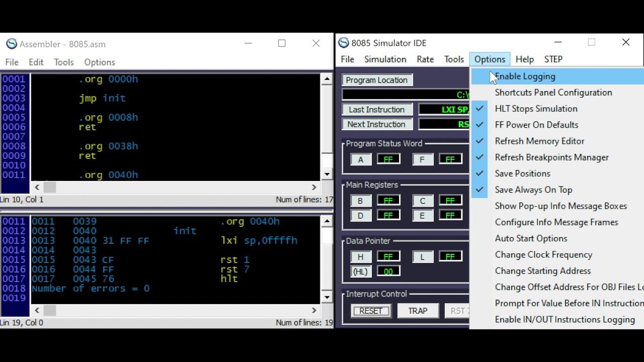Screen dimensions: 644x362
Task: Click register C label button
Action: click(422, 201)
